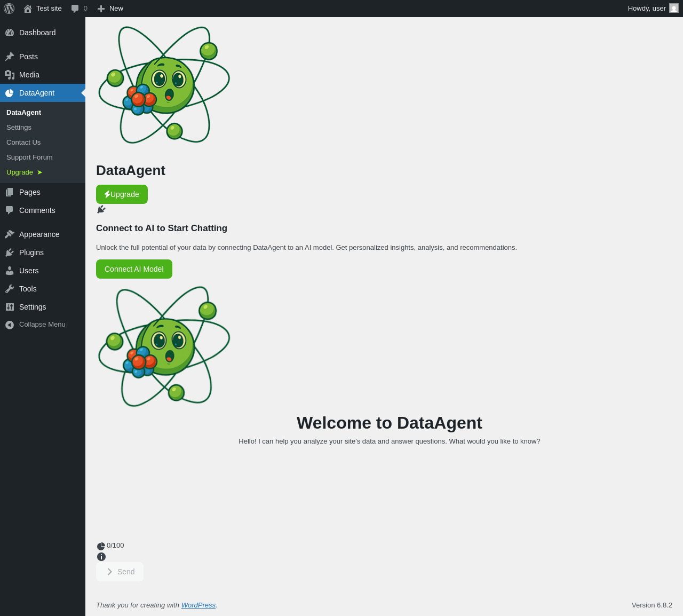Click the top DataAgent atom mascot logo

164,84
